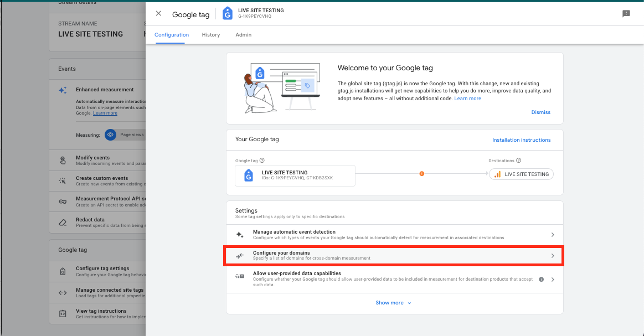Switch to the History tab

pyautogui.click(x=210, y=35)
